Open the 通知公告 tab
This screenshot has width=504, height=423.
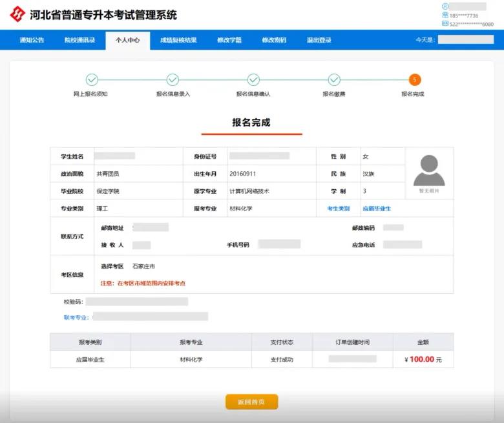(32, 40)
